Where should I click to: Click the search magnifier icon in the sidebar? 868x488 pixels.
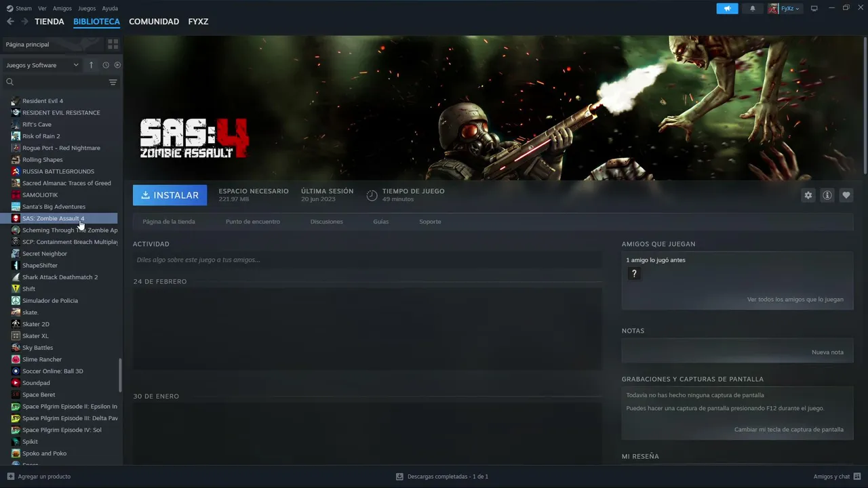coord(9,82)
